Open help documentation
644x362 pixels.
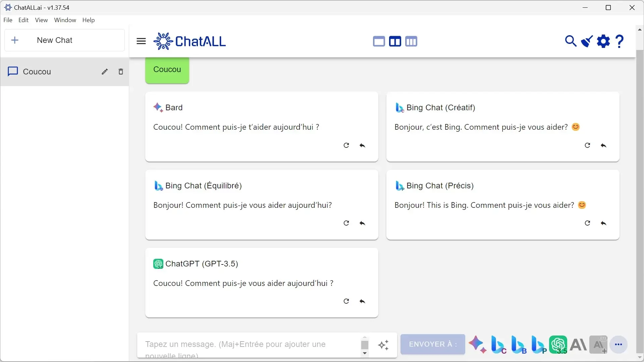pos(620,41)
